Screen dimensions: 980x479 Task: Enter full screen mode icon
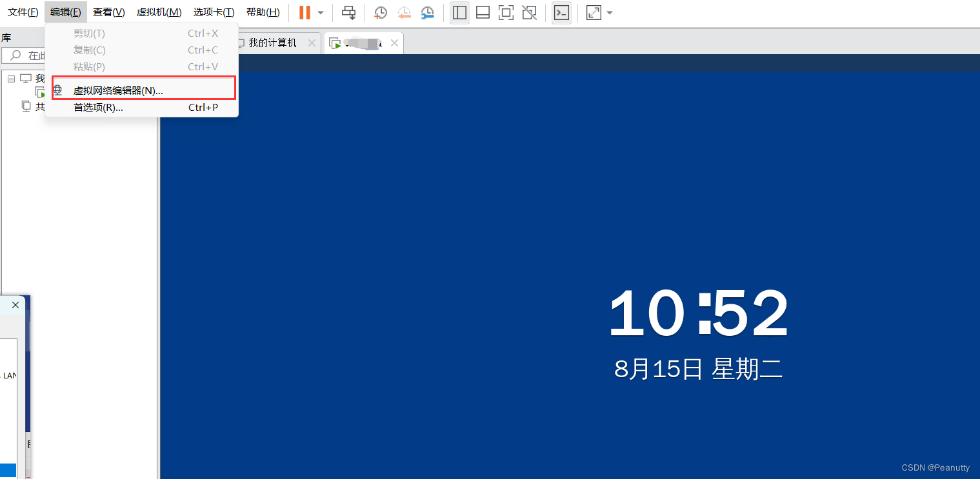(x=506, y=12)
